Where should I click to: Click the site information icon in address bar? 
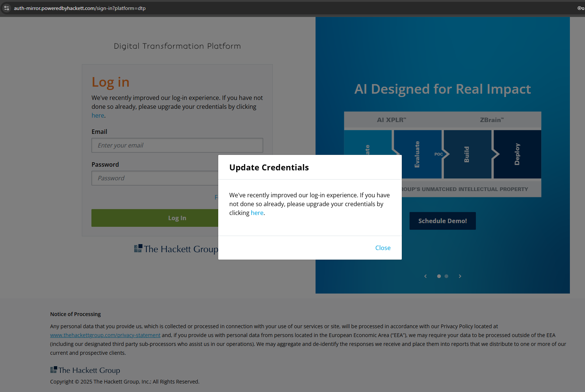[x=7, y=8]
